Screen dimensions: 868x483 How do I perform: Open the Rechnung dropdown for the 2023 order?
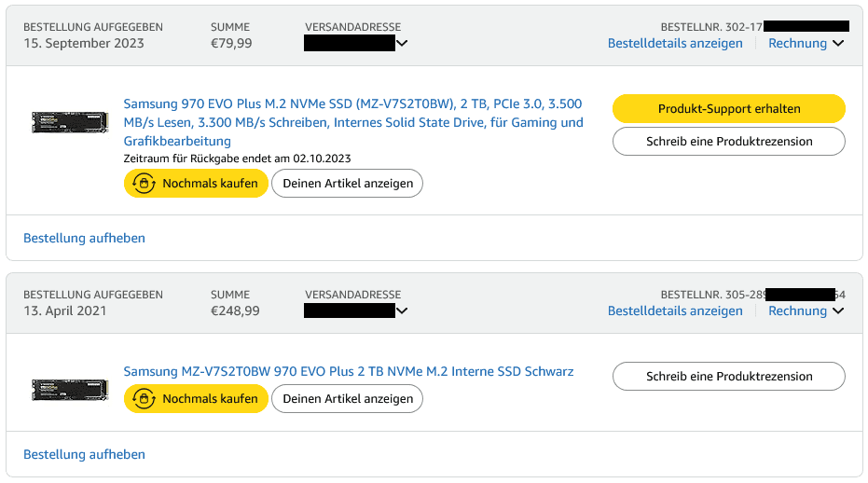pos(806,43)
